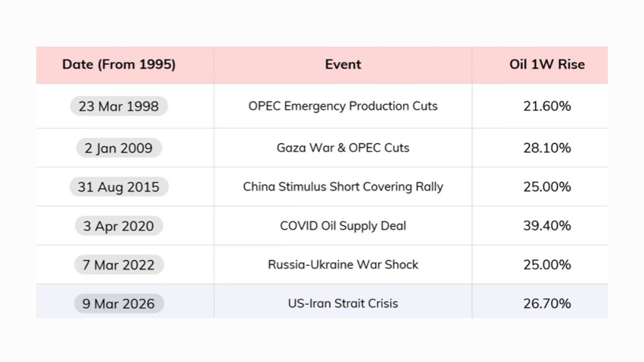Click "China Stimulus Short Covering Rally" event
The image size is (644, 362).
pos(343,187)
